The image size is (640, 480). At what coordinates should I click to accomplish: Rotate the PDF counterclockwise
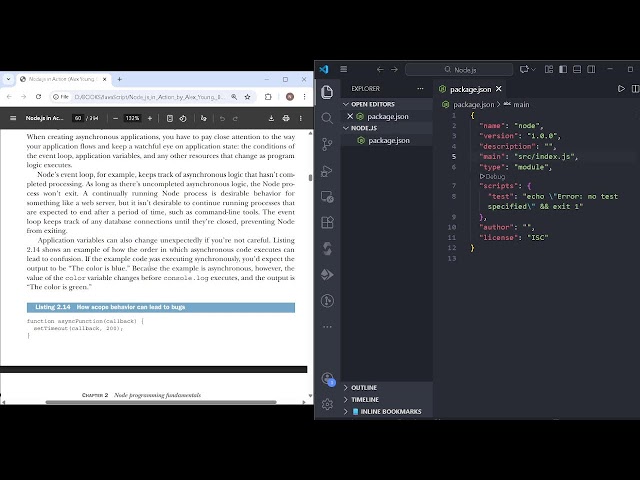[183, 118]
